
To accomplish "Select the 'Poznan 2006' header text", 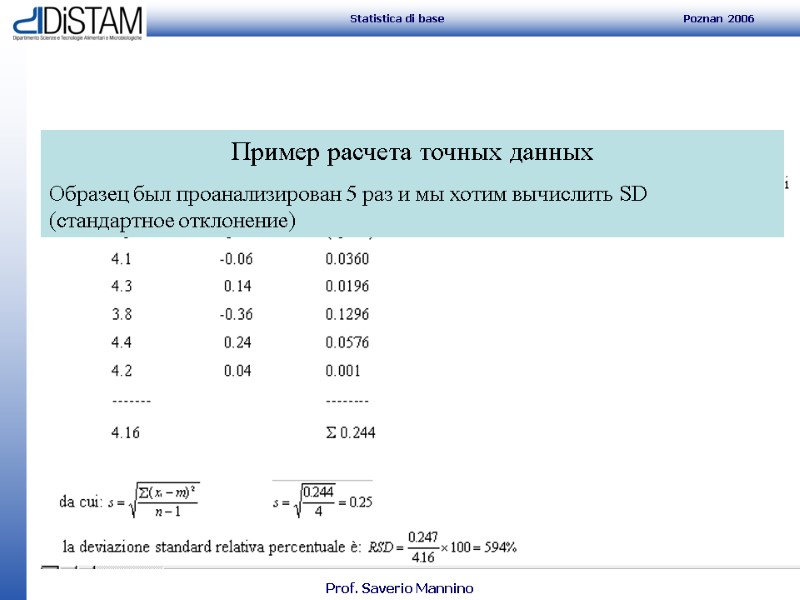I will (718, 19).
